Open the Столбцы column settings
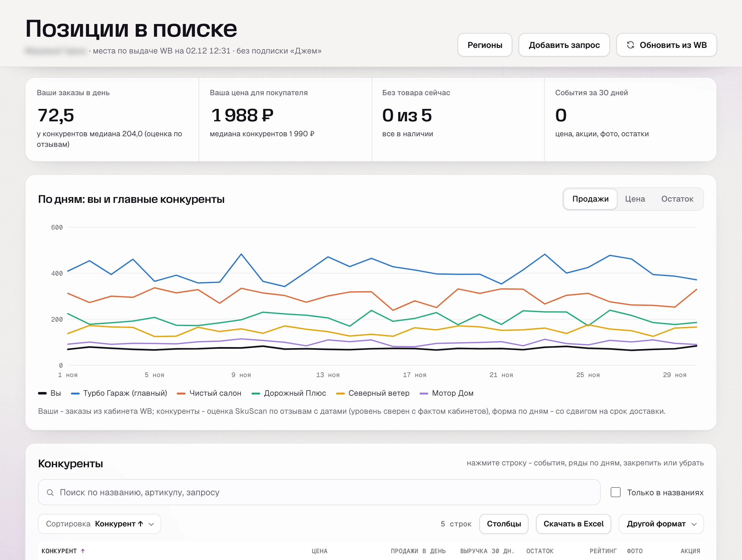 coord(504,524)
